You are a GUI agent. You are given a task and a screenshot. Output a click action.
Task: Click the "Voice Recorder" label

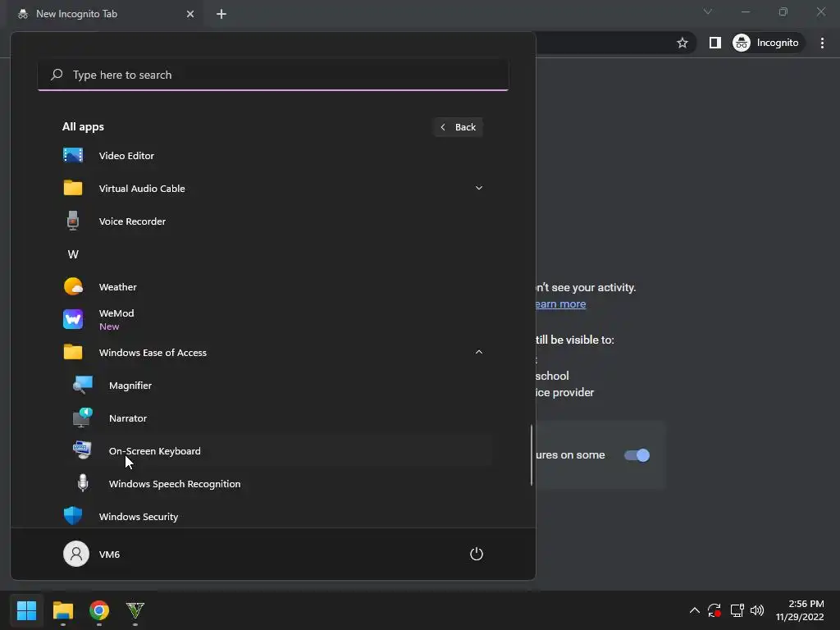pos(132,221)
